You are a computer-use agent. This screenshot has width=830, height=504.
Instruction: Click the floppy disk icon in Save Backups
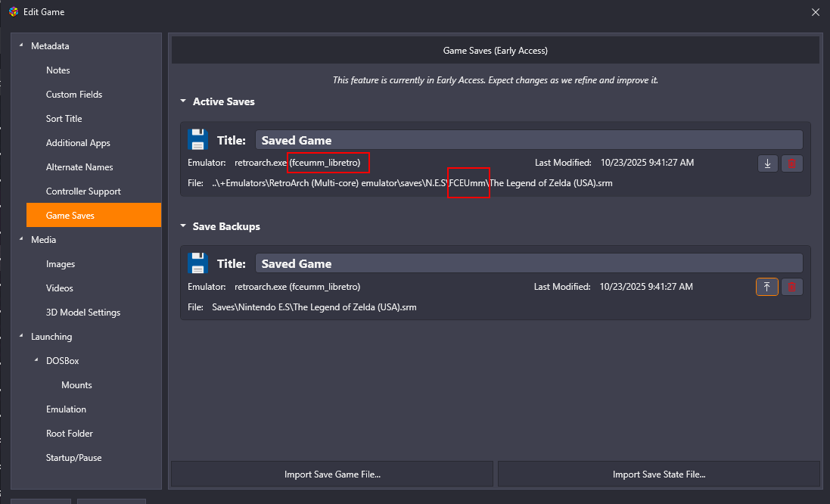tap(198, 263)
